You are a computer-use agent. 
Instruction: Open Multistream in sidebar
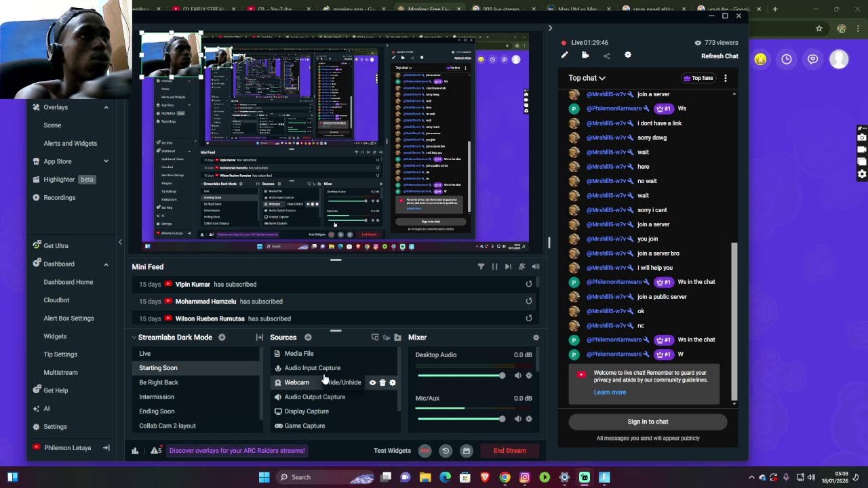[x=60, y=373]
